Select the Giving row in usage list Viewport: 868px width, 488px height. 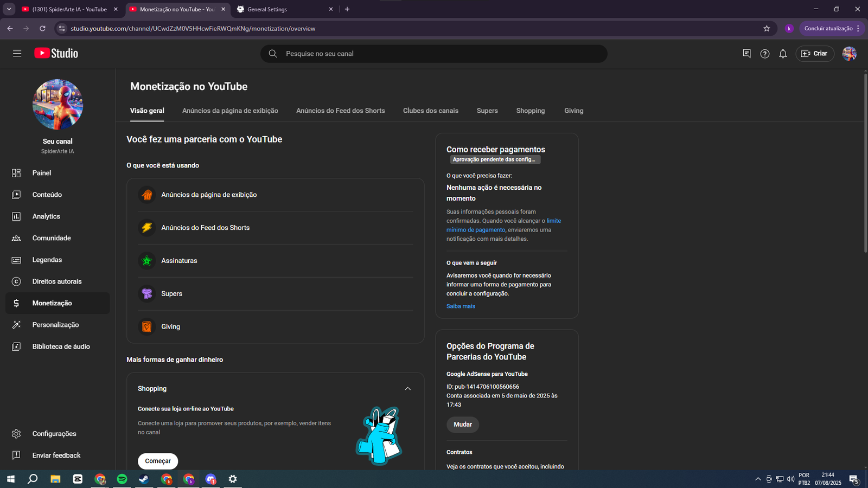(x=276, y=327)
